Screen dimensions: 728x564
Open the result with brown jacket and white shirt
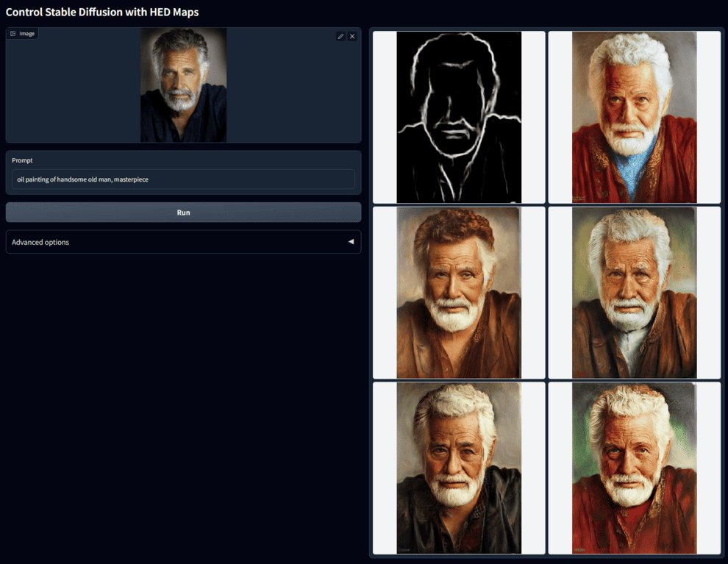(x=634, y=293)
